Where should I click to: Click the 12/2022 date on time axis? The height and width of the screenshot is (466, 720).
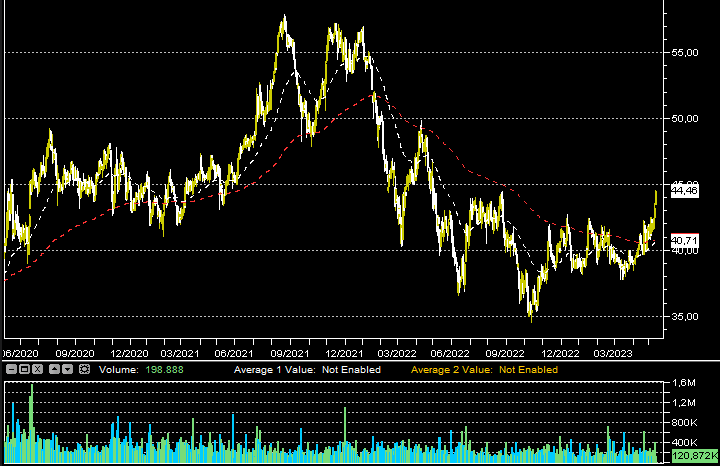coord(560,353)
